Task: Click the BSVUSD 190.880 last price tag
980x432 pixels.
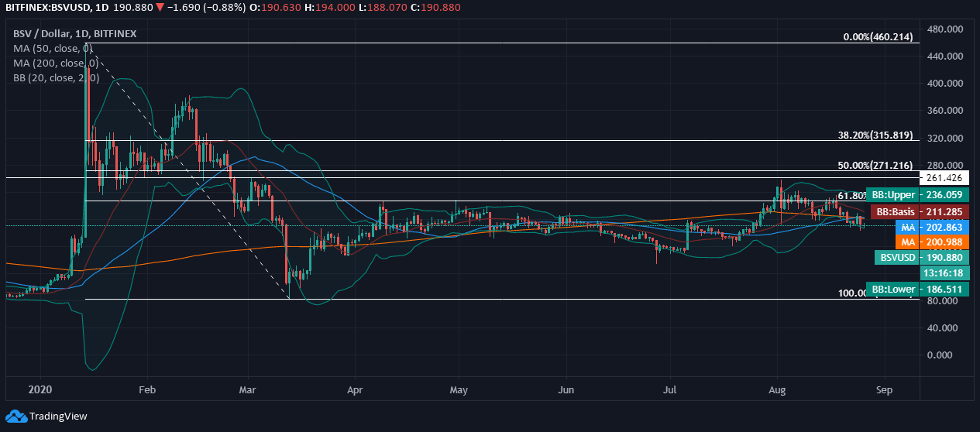Action: click(921, 257)
